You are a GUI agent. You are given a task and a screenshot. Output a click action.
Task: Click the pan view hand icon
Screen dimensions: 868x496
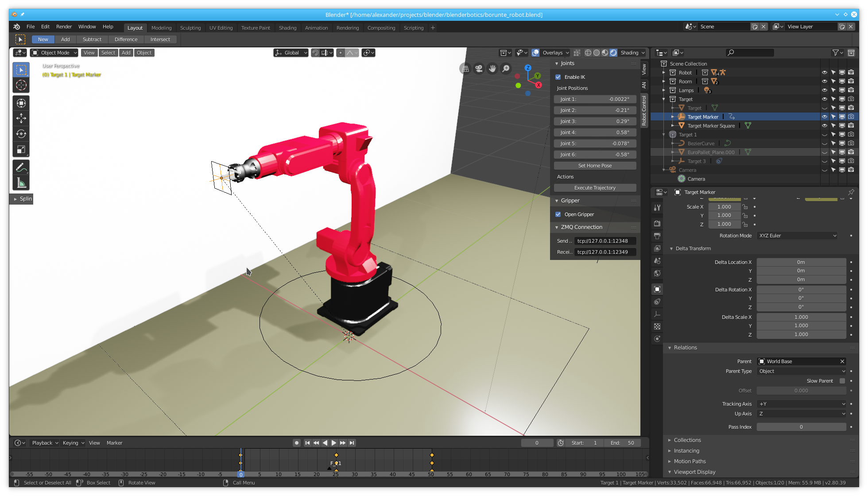[492, 69]
